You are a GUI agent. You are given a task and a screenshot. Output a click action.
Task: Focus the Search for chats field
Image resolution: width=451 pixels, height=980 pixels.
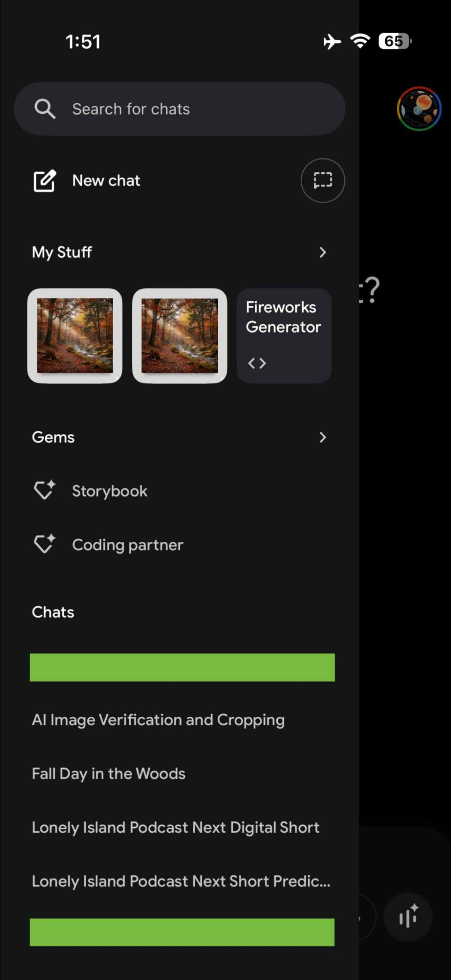[x=191, y=109]
